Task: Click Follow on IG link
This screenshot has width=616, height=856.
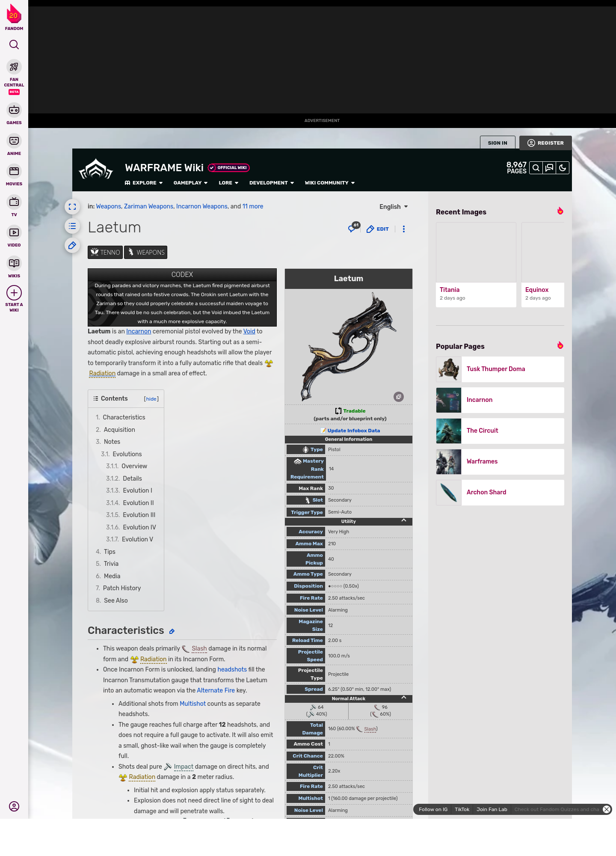Action: [x=433, y=809]
